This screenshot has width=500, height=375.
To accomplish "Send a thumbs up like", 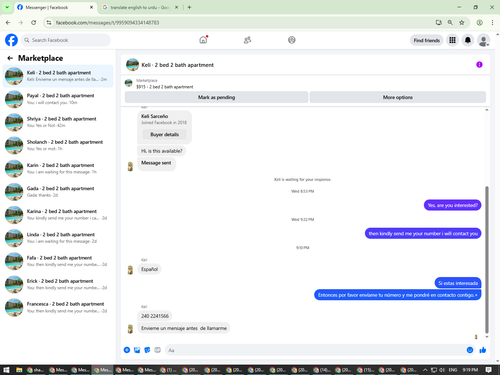I will [483, 350].
